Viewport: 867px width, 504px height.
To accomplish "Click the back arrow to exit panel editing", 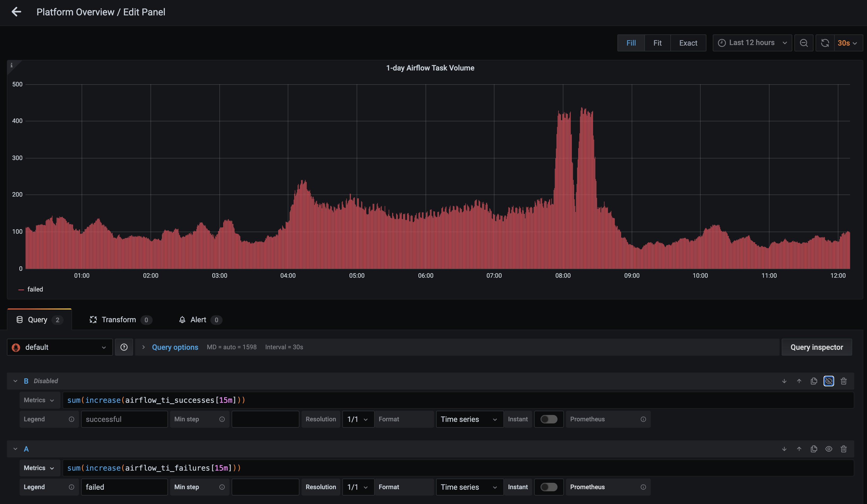I will coord(16,12).
